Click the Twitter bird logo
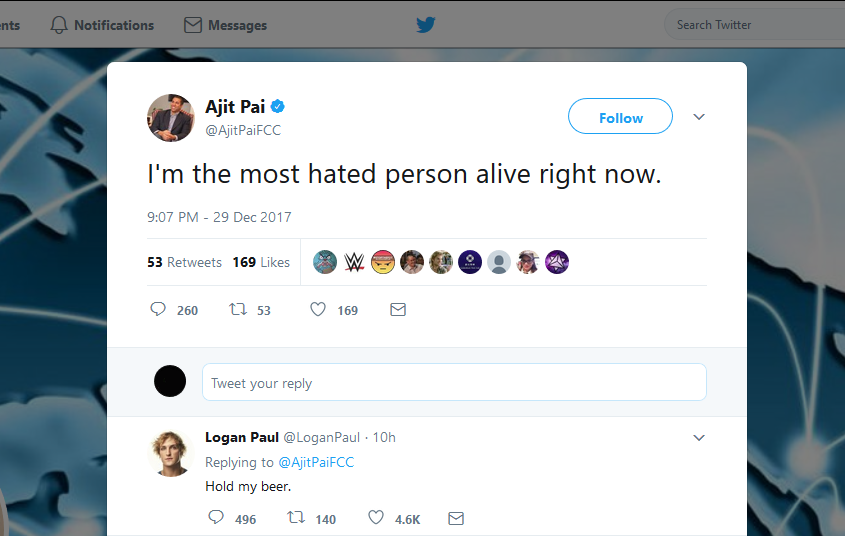This screenshot has height=536, width=845. [426, 25]
